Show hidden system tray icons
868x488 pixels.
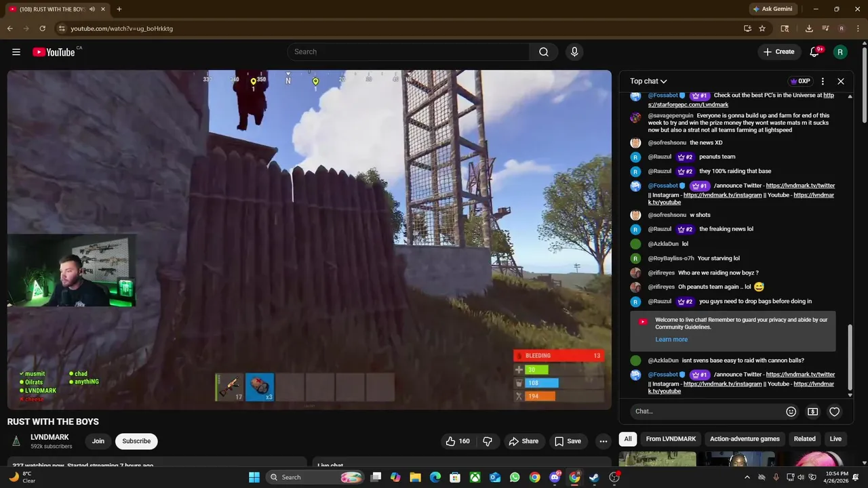[x=747, y=477]
